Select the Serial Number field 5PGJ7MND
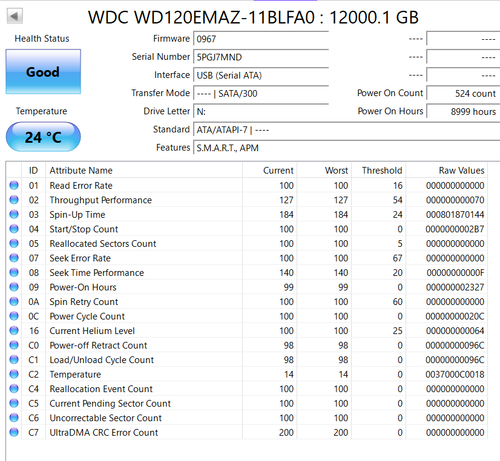This screenshot has width=500, height=461. point(261,57)
